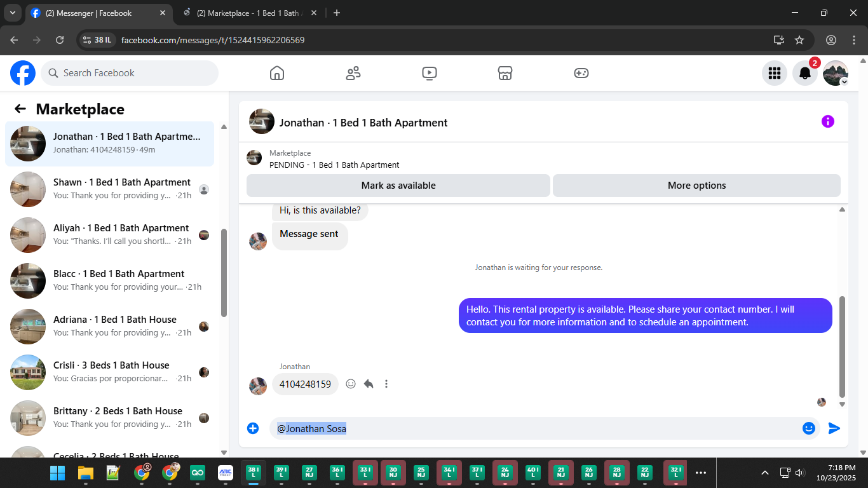The image size is (868, 488).
Task: Open Jonathan chat header title
Action: (x=363, y=123)
